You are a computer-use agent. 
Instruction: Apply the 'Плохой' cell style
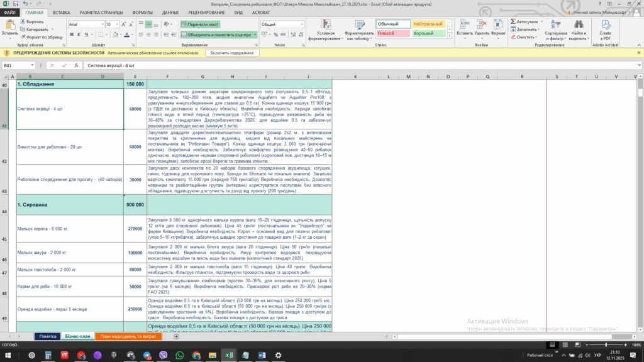click(x=390, y=33)
